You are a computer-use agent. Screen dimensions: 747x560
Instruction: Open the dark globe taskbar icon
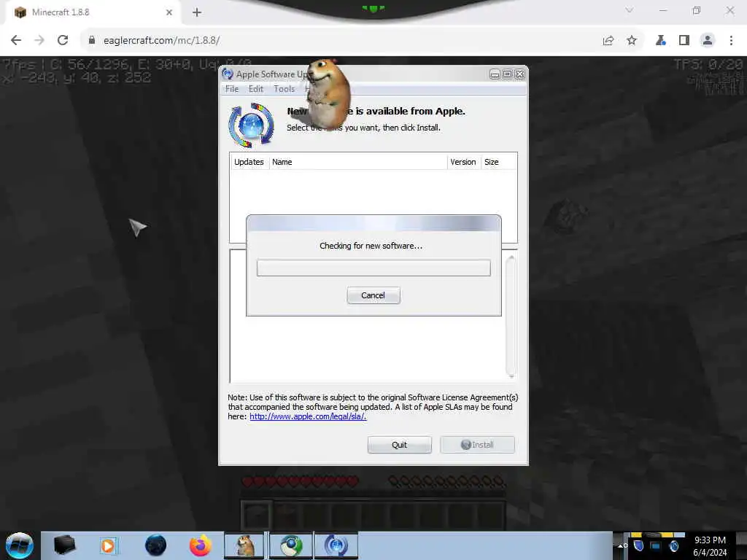tap(155, 545)
